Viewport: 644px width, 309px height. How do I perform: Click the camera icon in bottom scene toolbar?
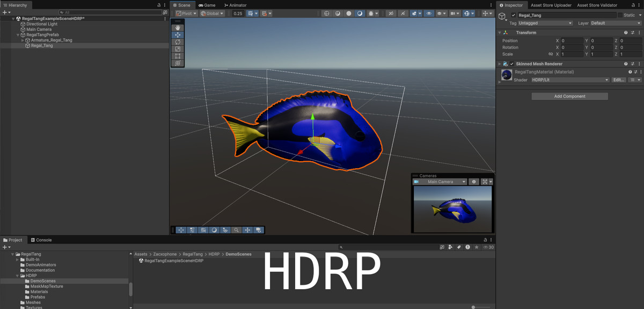tap(259, 230)
